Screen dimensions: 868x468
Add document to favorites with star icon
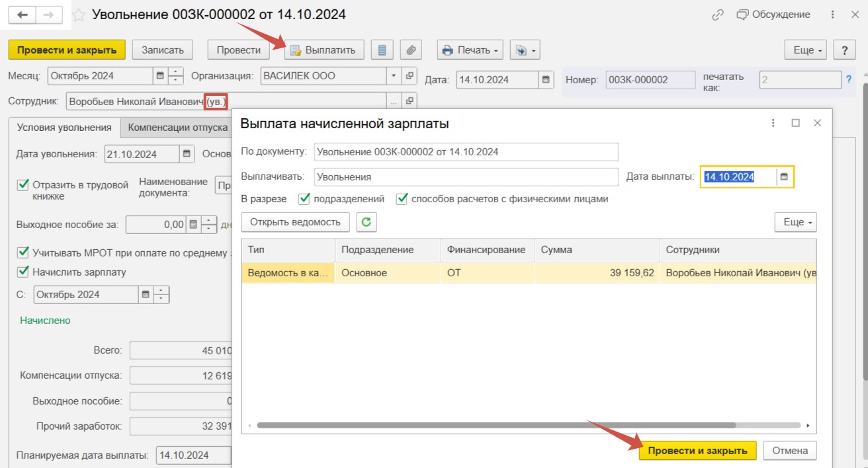pyautogui.click(x=78, y=15)
